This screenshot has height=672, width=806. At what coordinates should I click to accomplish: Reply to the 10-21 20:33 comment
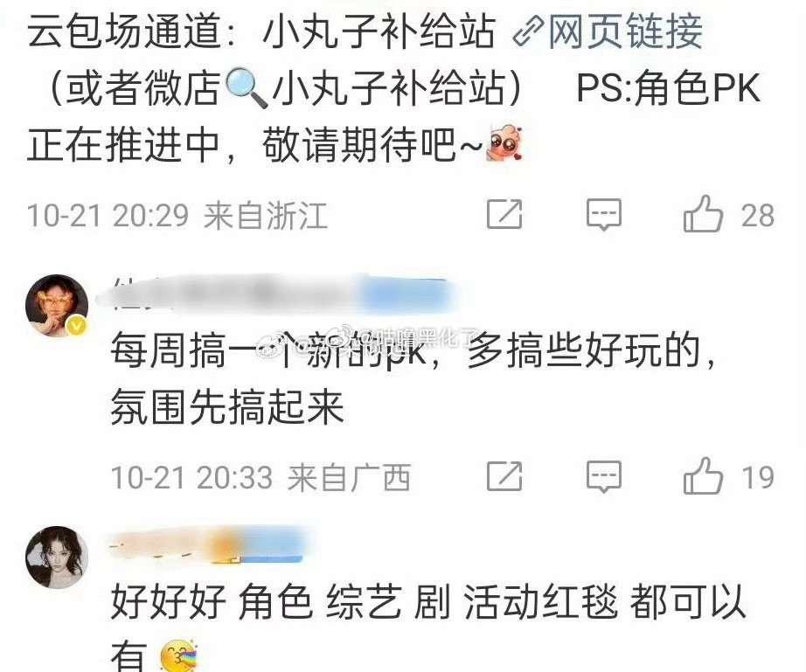coord(604,476)
